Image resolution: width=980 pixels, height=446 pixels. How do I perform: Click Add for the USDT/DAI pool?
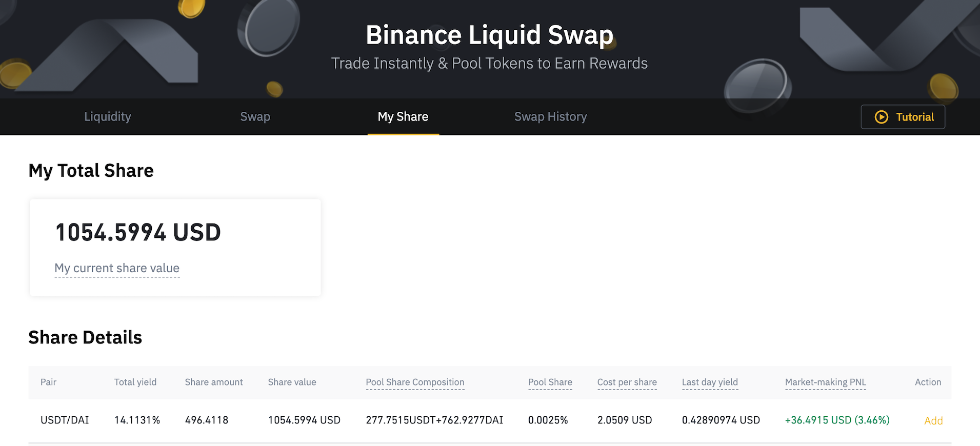coord(933,420)
